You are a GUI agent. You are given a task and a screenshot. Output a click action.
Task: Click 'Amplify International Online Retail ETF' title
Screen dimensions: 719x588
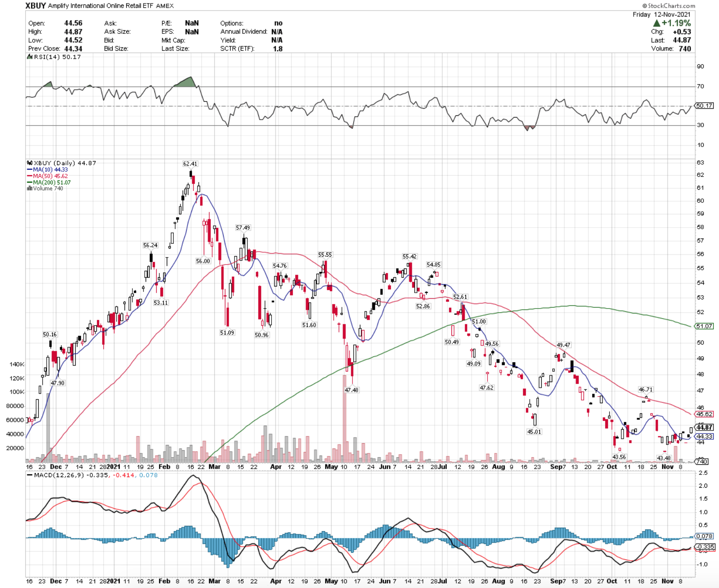tap(101, 6)
